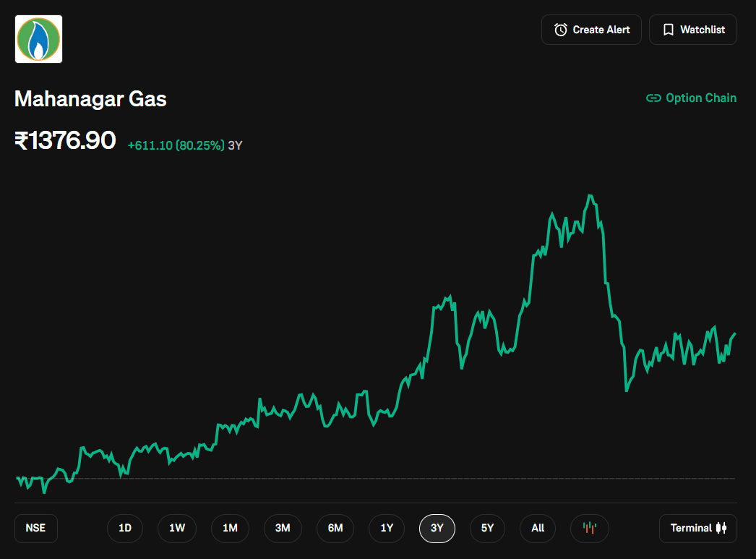The width and height of the screenshot is (756, 559).
Task: Open the Terminal chart view
Action: tap(698, 528)
